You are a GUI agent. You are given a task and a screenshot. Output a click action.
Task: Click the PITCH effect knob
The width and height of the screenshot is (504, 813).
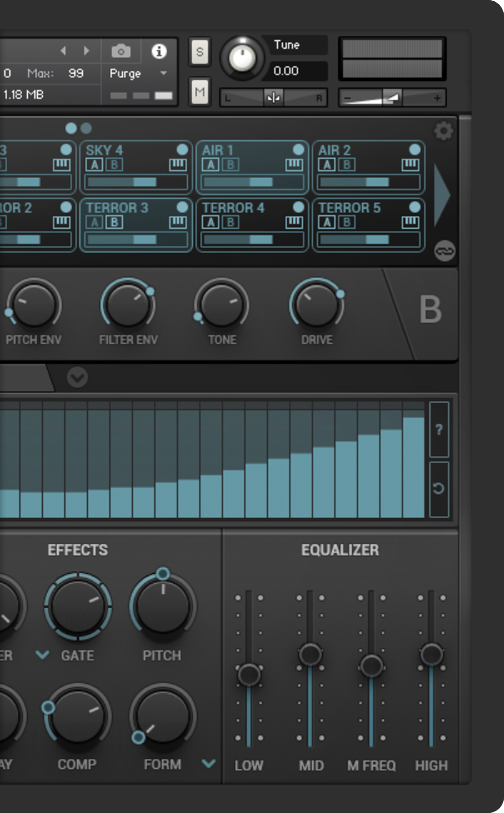[x=163, y=606]
